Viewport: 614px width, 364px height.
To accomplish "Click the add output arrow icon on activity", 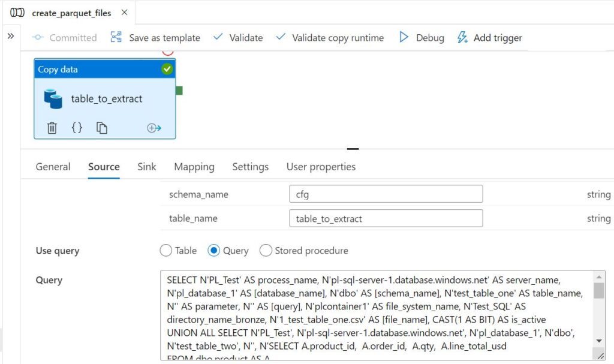I will click(154, 128).
